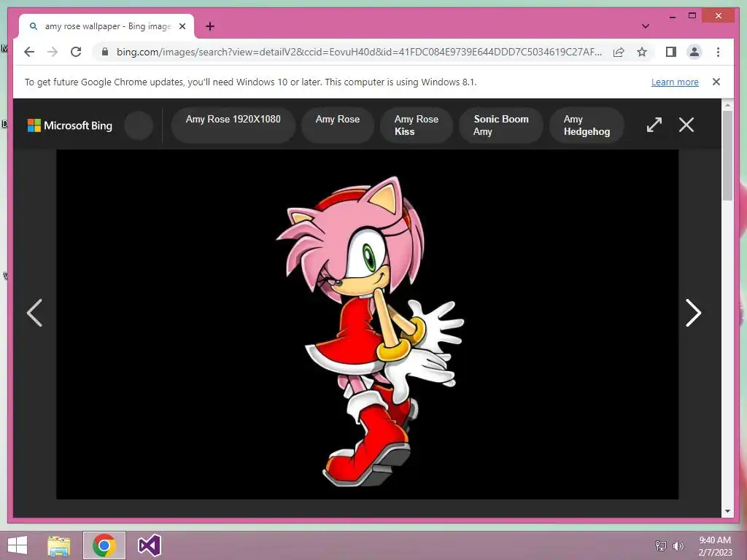Close the amy rose wallpaper tab
The width and height of the screenshot is (747, 560).
[x=182, y=26]
